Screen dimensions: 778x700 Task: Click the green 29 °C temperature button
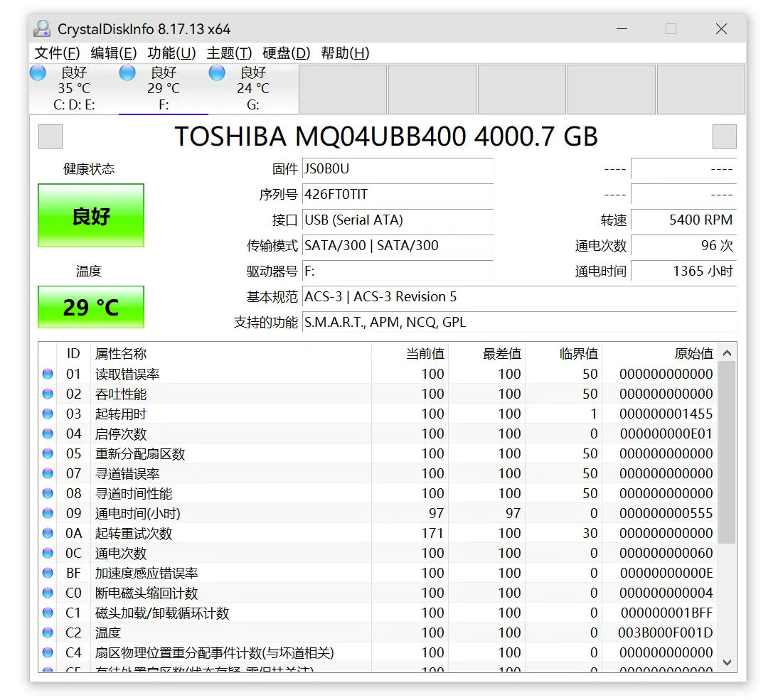coord(91,307)
